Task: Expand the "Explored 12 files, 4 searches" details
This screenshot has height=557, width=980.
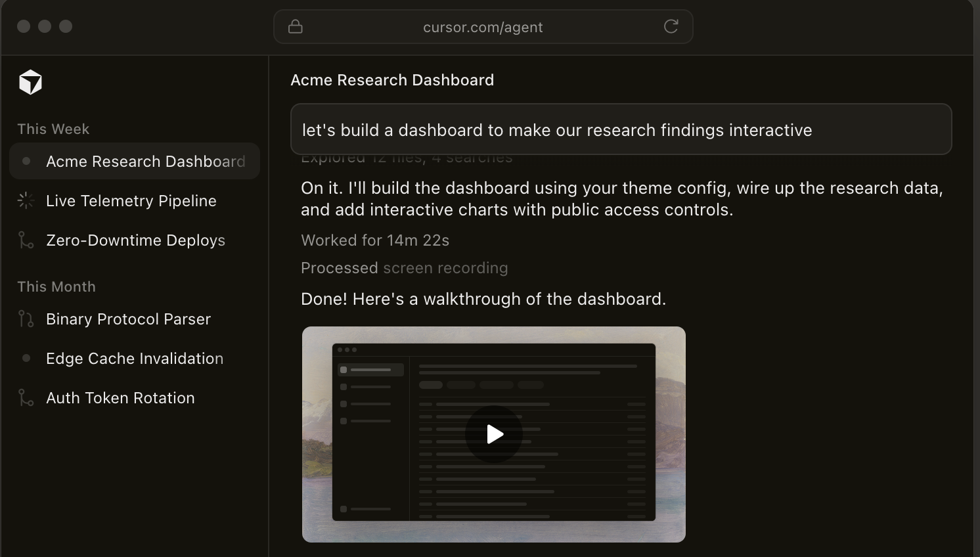Action: (x=407, y=157)
